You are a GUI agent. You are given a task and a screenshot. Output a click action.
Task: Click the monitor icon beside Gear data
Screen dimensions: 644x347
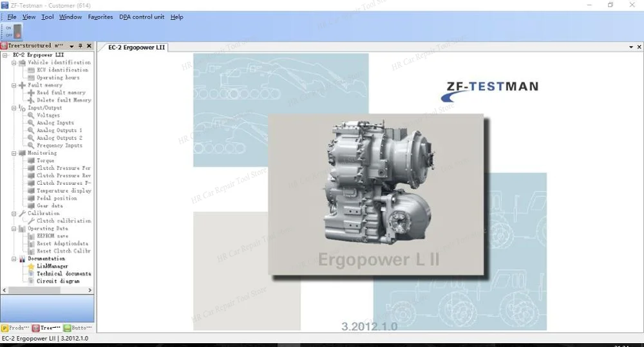31,206
